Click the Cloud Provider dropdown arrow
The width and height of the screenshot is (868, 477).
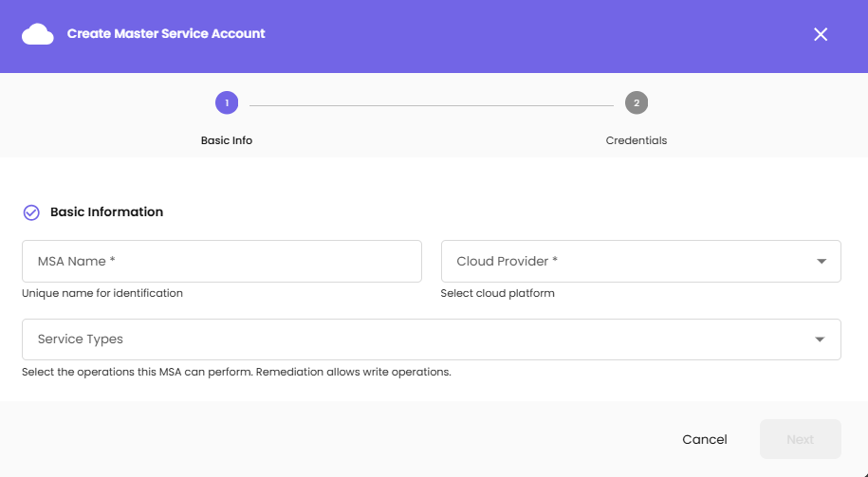(822, 262)
